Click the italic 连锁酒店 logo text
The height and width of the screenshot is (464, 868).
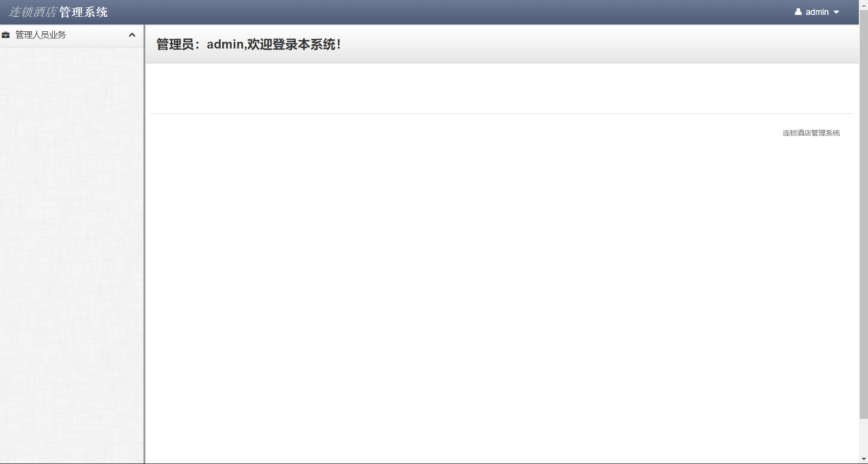click(33, 12)
